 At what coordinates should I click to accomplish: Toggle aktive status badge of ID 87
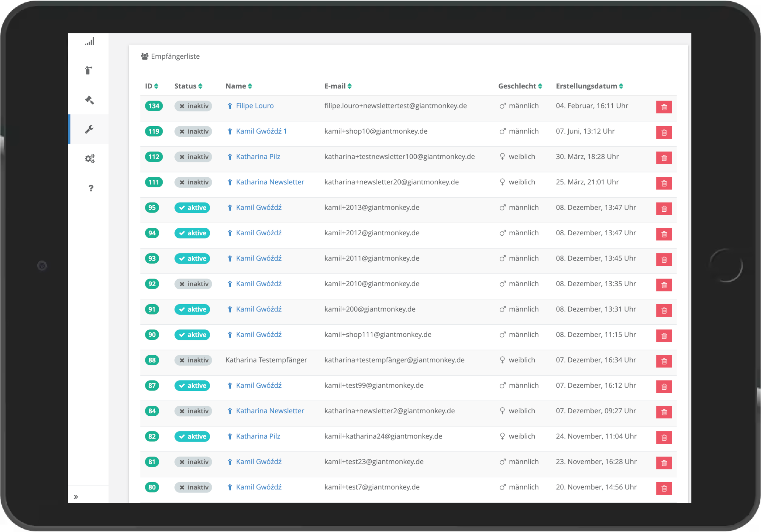pos(192,386)
